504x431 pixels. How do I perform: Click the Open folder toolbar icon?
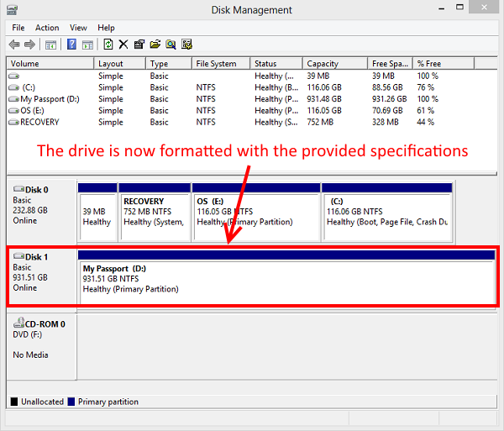(x=155, y=45)
